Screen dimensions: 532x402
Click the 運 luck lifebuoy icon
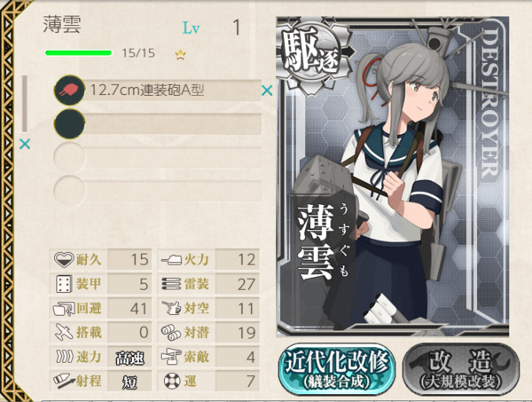[172, 381]
